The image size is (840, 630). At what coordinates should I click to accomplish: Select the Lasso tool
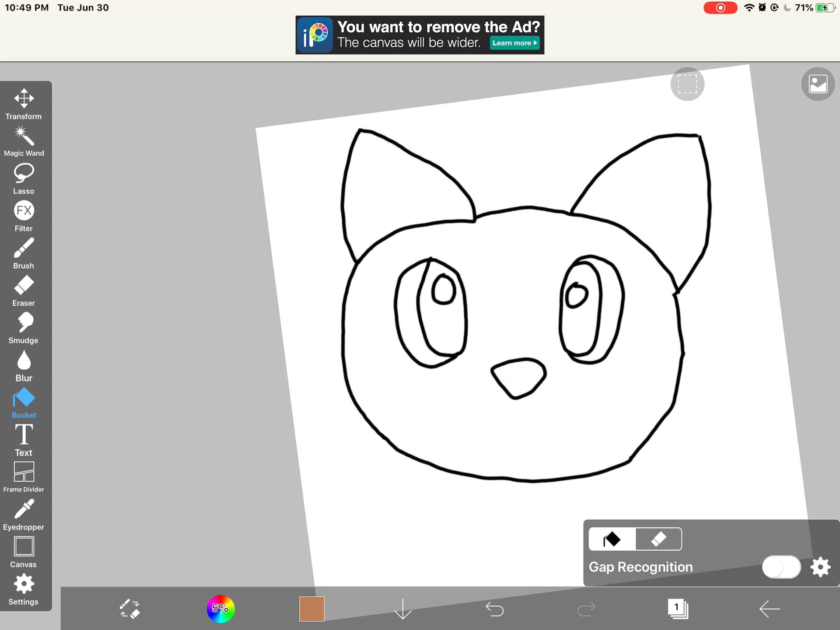coord(24,179)
